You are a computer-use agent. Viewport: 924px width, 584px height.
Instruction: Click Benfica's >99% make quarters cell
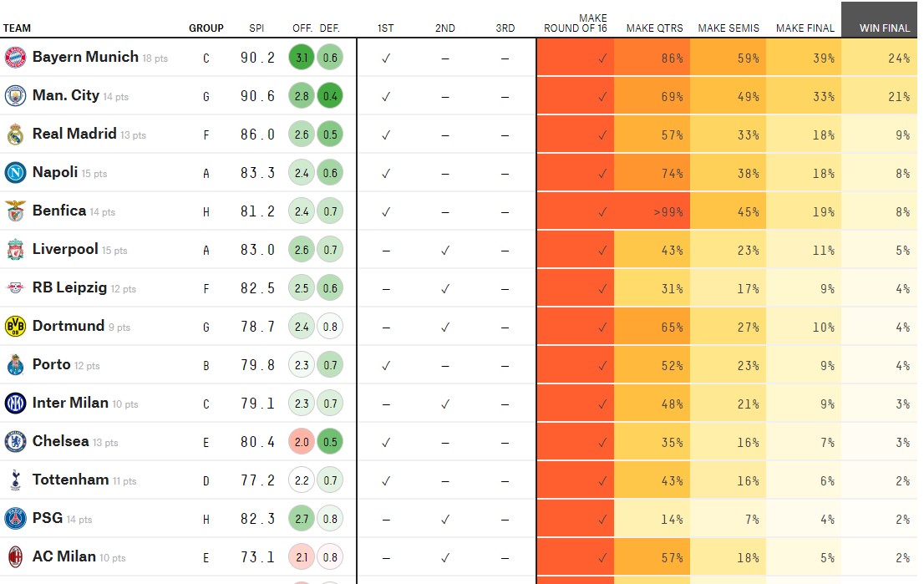652,211
